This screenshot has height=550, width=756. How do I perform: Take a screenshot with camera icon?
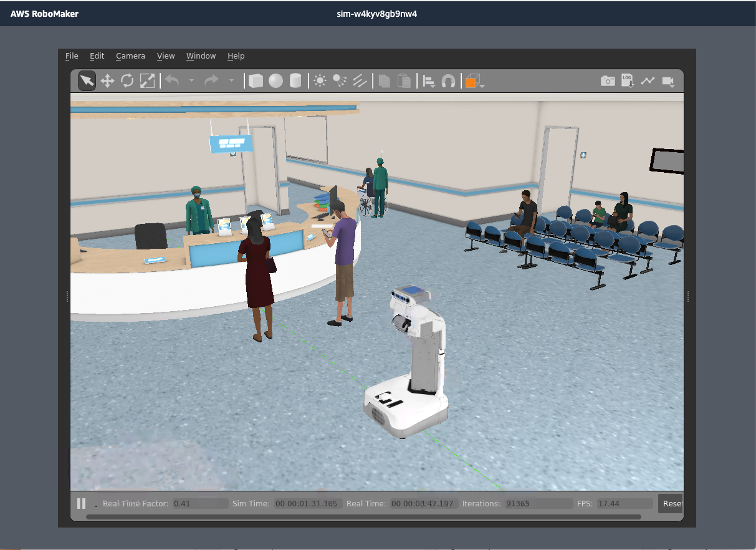tap(608, 80)
